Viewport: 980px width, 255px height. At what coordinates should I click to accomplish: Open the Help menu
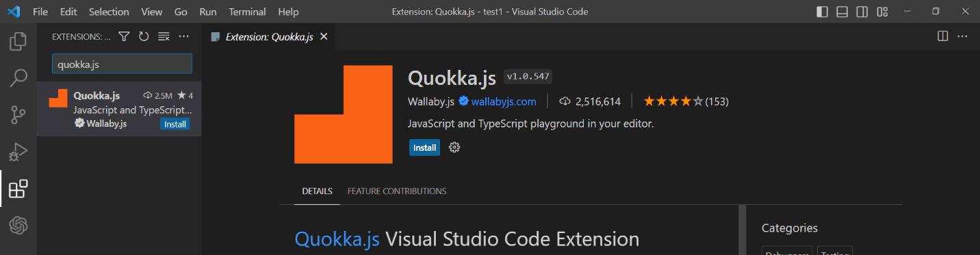(x=289, y=12)
